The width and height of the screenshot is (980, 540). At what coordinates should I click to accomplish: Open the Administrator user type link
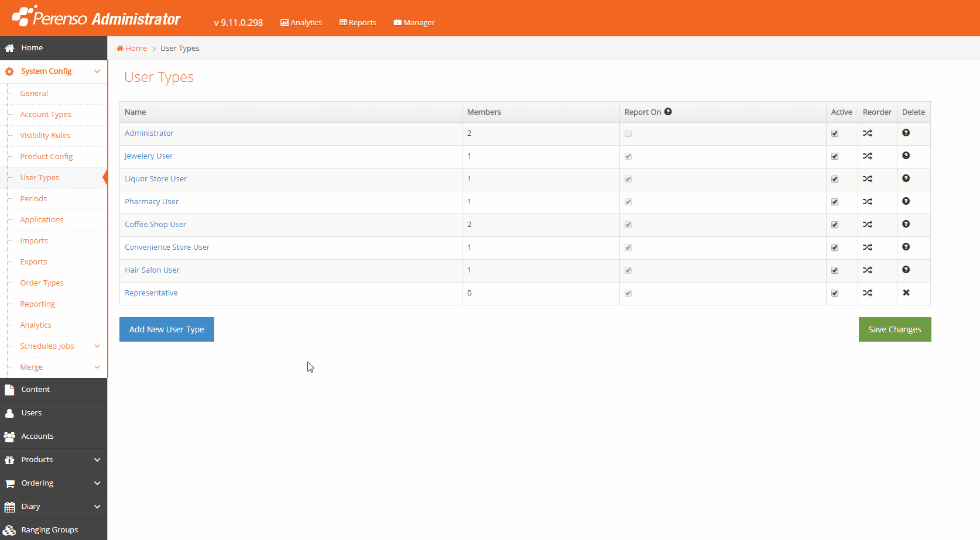click(x=149, y=133)
